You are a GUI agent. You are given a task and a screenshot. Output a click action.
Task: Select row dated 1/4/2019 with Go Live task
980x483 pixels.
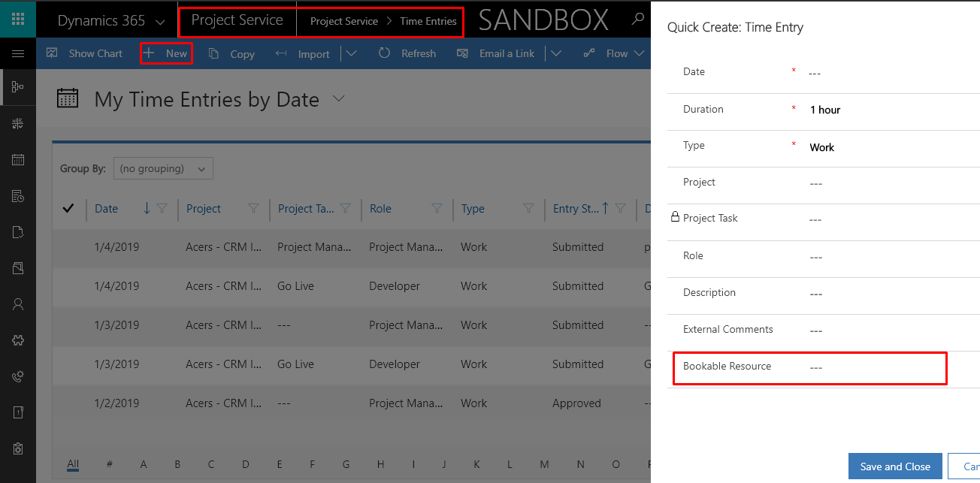coord(352,286)
